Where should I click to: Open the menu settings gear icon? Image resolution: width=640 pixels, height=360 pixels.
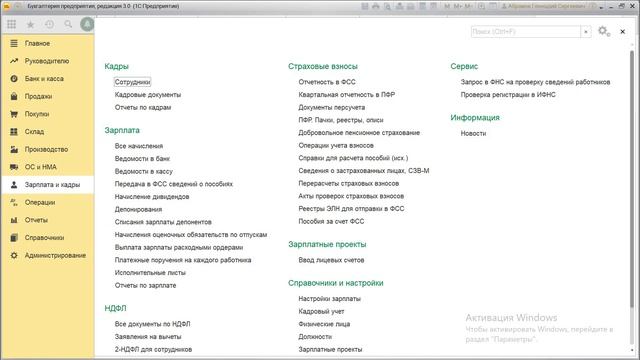pos(604,31)
